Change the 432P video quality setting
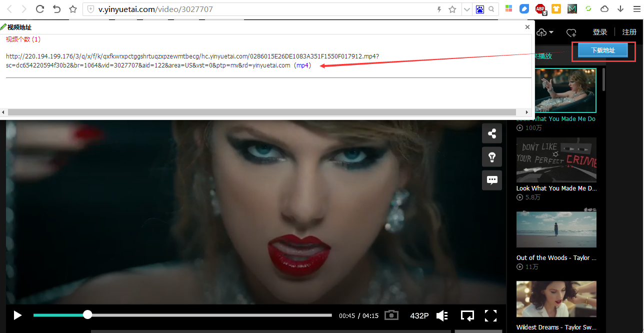644x333 pixels. [419, 316]
